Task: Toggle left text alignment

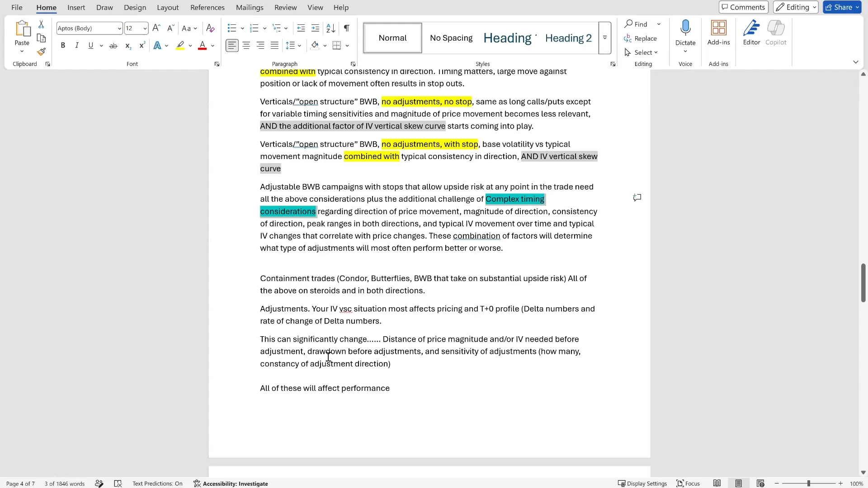Action: (x=232, y=46)
